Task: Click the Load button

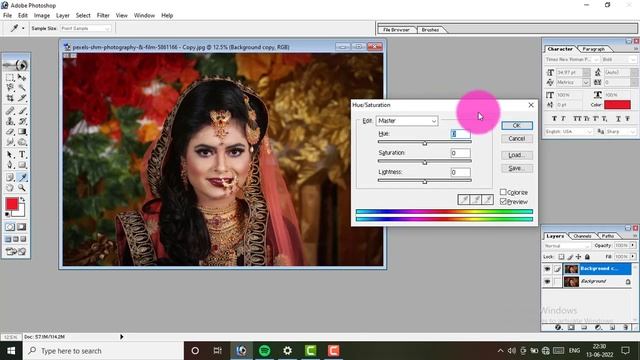Action: coord(517,155)
